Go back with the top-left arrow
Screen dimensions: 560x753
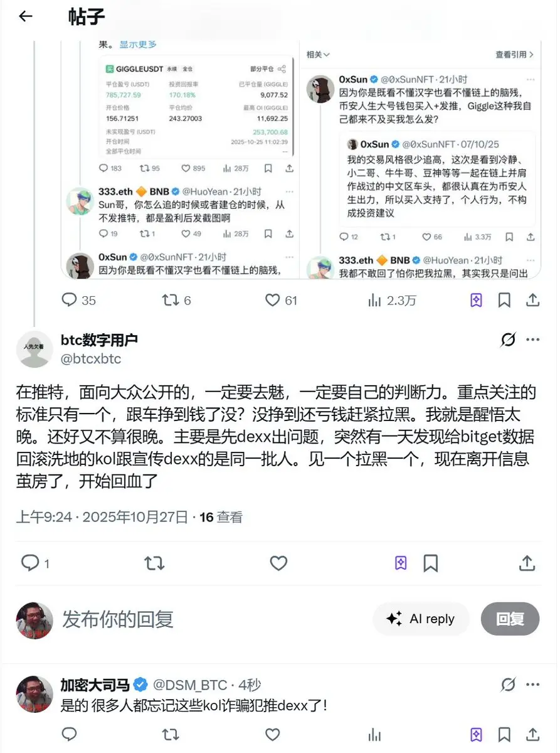click(26, 16)
